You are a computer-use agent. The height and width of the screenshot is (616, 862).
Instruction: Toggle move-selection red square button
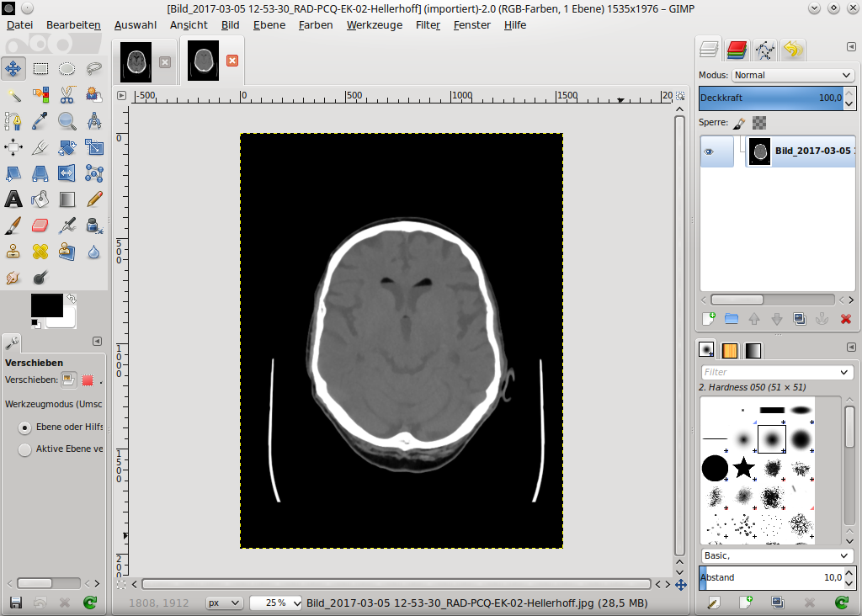pyautogui.click(x=88, y=380)
